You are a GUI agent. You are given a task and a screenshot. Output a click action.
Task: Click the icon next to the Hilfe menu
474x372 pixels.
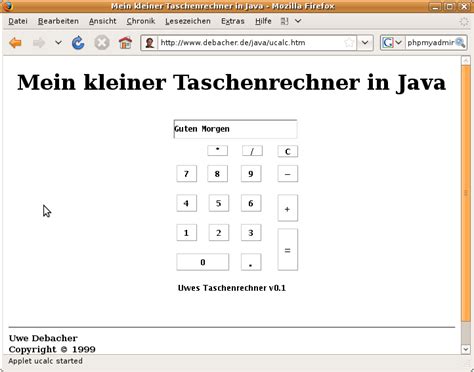tap(284, 21)
